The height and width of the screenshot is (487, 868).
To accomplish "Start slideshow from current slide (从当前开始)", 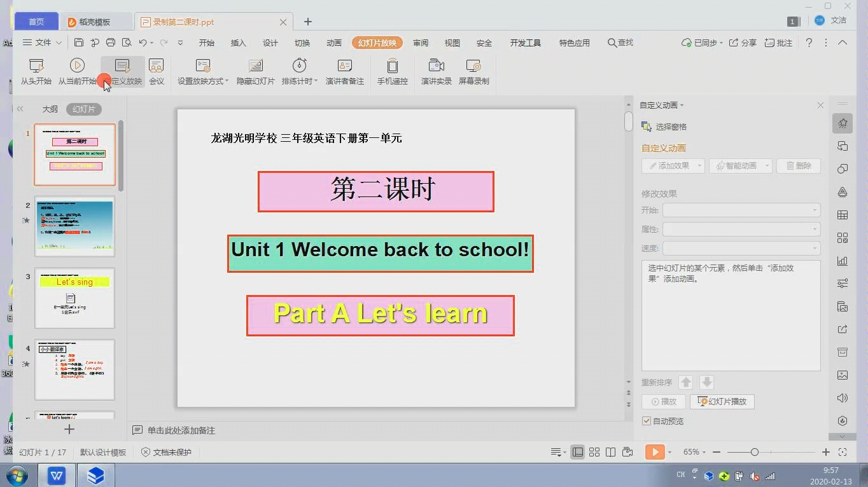I will (x=77, y=72).
